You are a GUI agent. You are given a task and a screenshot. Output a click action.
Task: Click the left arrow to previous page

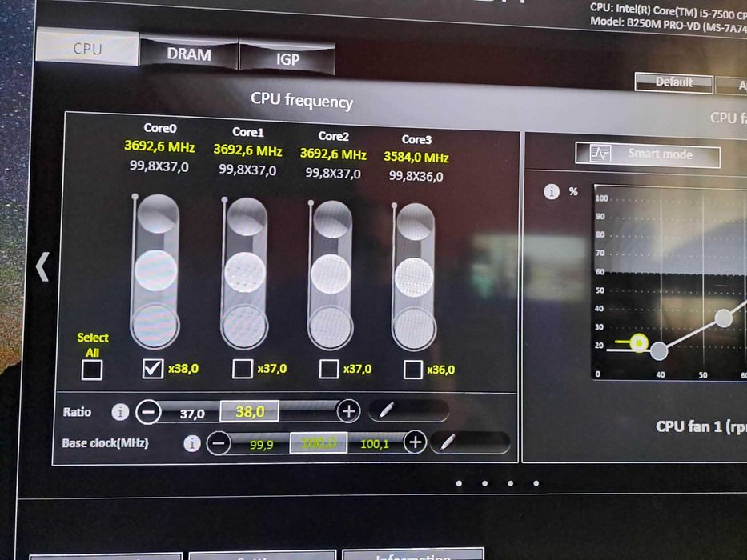click(x=43, y=266)
